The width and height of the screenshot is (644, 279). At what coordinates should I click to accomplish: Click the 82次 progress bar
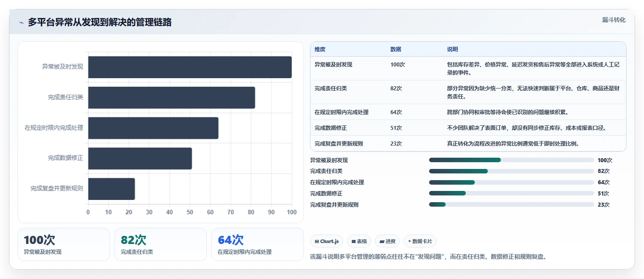(x=512, y=171)
